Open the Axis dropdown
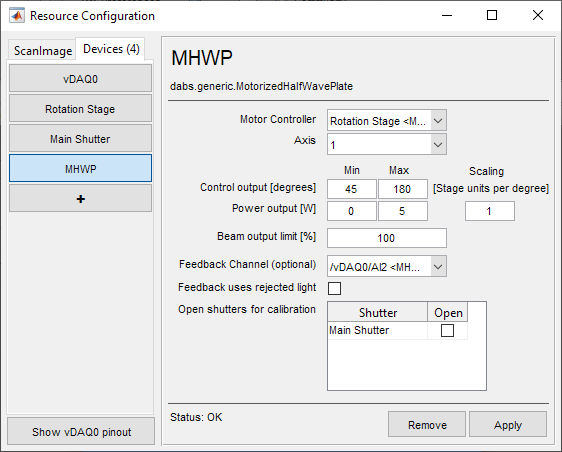 point(387,144)
